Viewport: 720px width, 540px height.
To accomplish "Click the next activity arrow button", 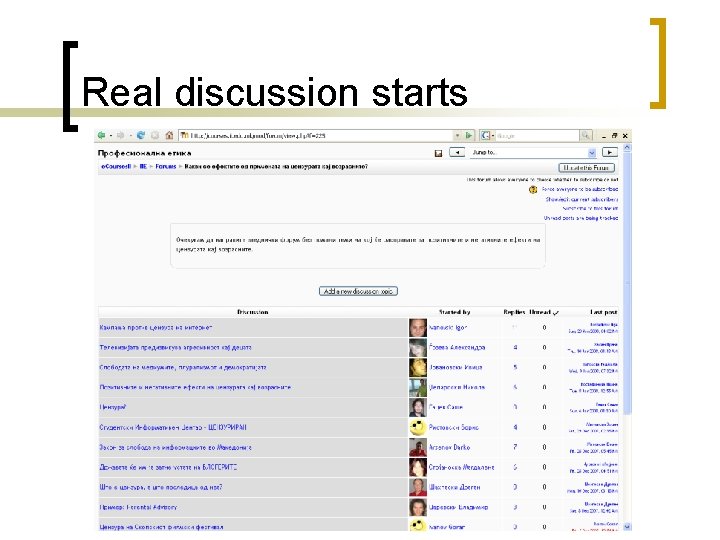I will coord(610,152).
